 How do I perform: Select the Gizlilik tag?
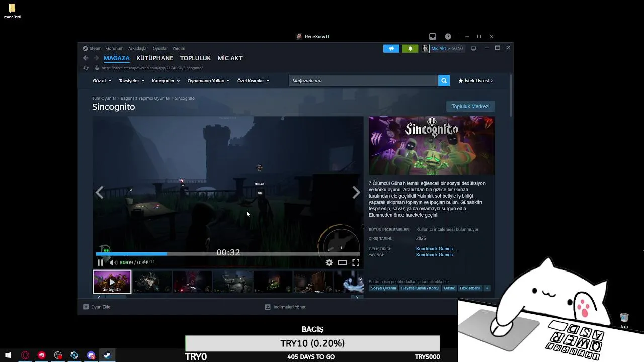point(449,288)
